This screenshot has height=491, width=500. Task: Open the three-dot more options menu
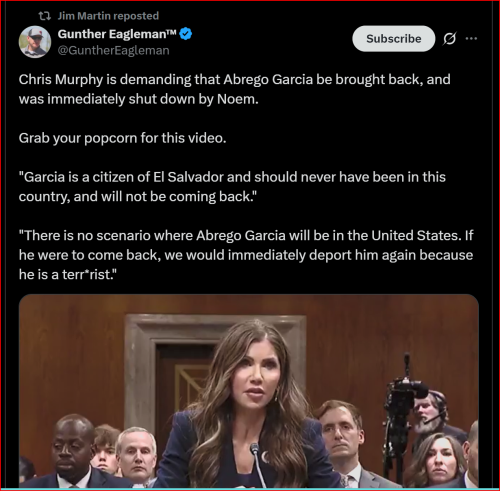(x=471, y=39)
